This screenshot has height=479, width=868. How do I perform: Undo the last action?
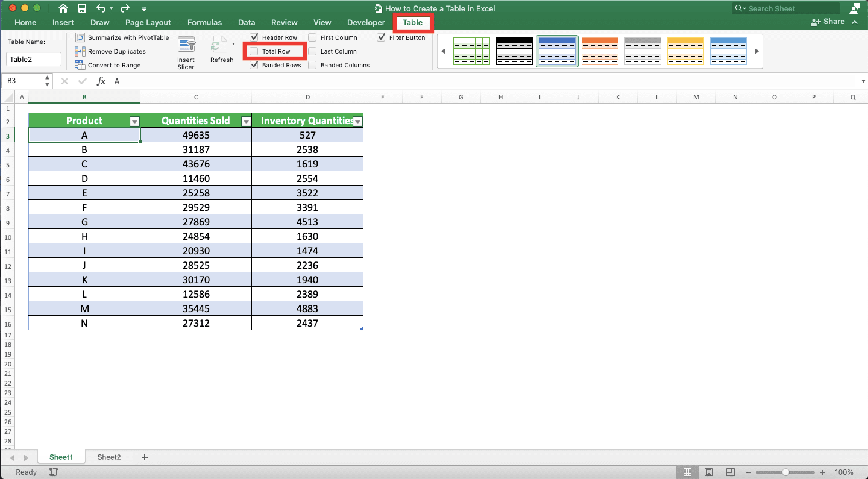point(101,8)
